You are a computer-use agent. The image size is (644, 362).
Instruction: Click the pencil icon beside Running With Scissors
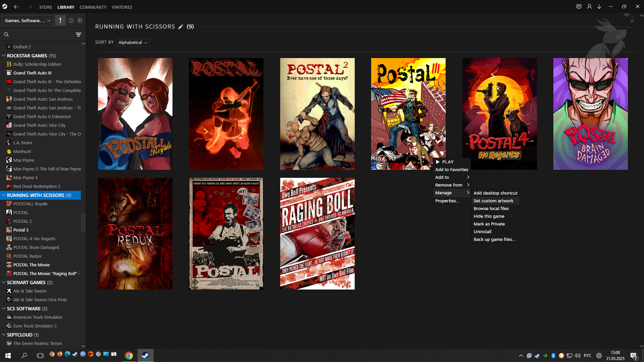pos(180,27)
